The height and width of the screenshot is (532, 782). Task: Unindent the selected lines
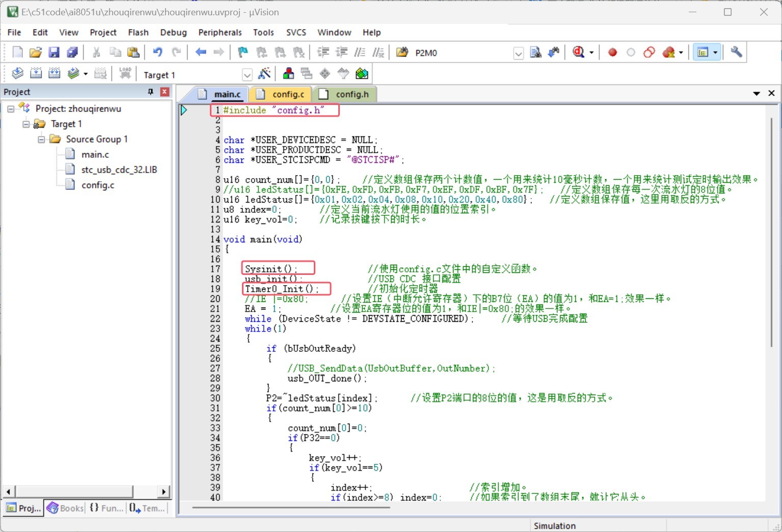coord(341,52)
